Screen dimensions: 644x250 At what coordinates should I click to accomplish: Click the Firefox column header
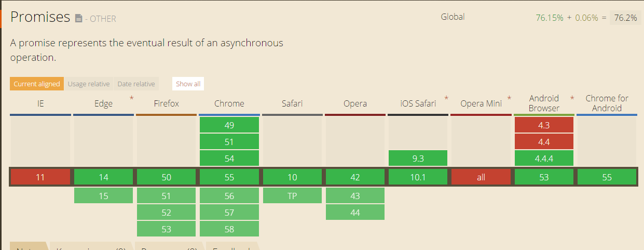point(167,103)
